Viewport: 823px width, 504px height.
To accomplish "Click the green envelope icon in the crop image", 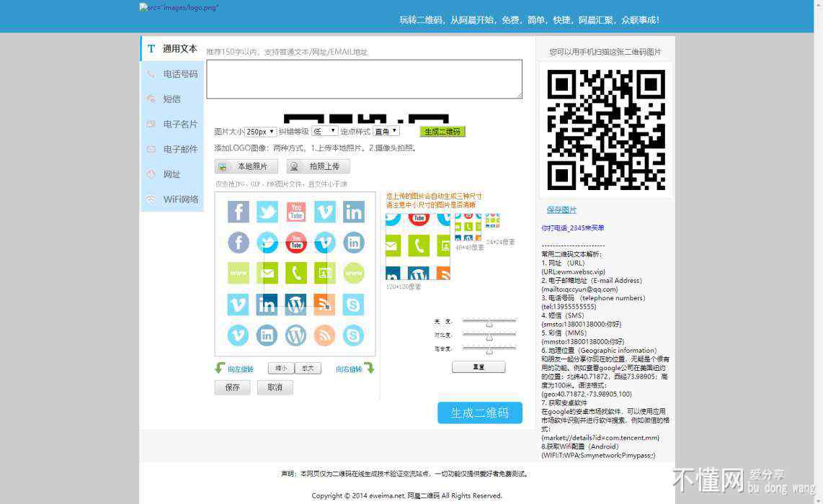I will coord(267,274).
